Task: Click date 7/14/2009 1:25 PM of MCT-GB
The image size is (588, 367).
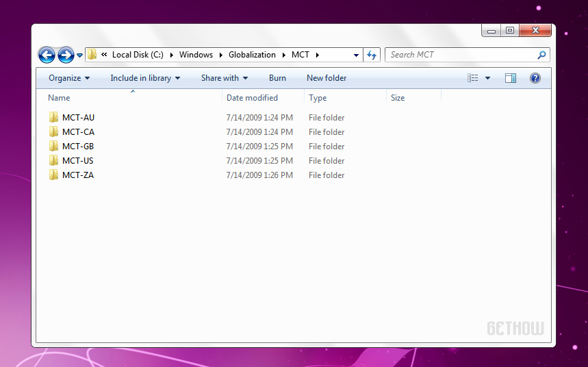Action: [259, 146]
